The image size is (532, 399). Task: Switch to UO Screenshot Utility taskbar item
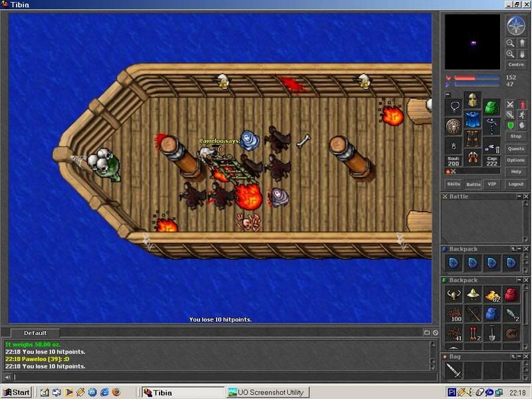click(x=268, y=392)
